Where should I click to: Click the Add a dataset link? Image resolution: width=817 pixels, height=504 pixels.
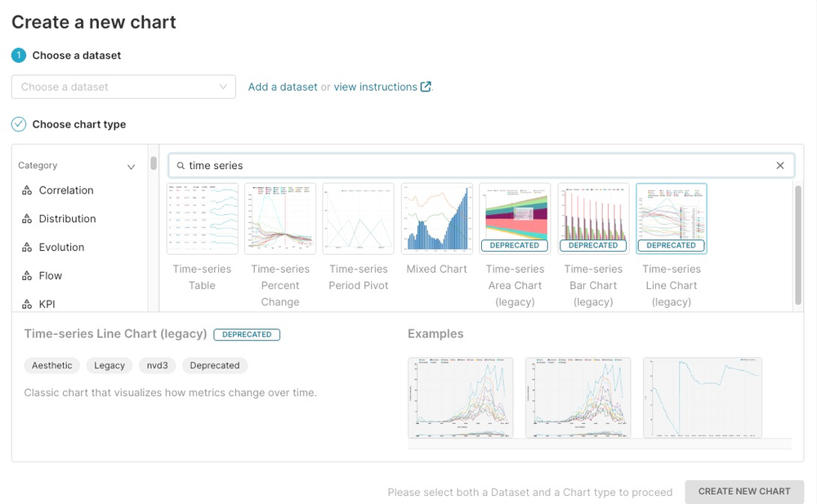283,87
